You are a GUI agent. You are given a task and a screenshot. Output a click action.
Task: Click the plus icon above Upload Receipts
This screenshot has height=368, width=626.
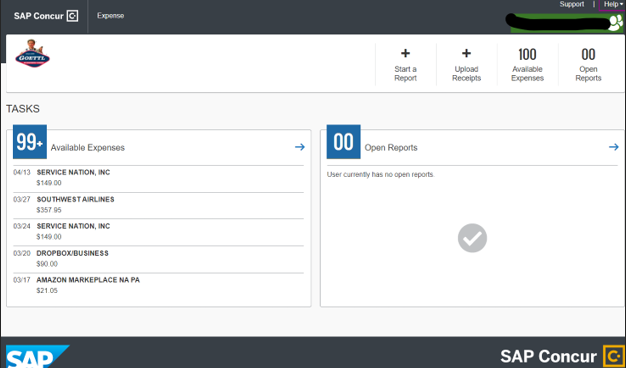[x=466, y=53]
